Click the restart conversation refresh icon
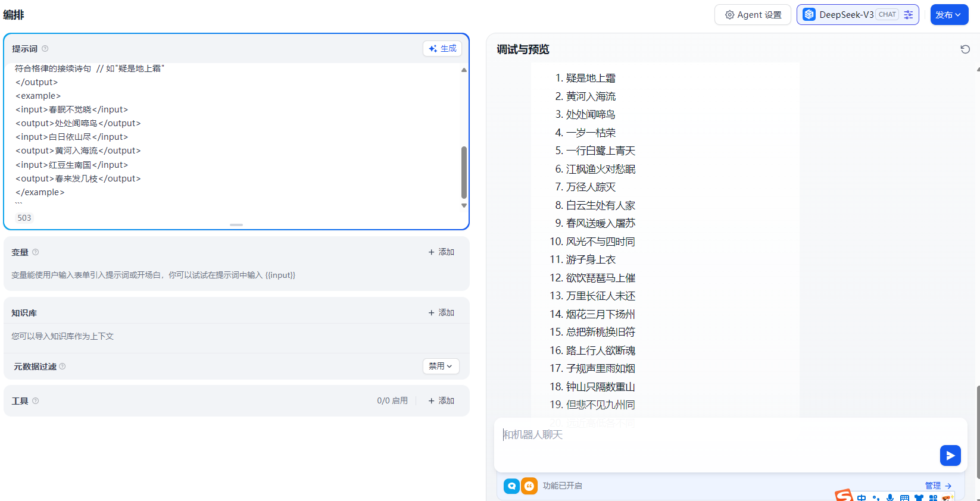Image resolution: width=980 pixels, height=501 pixels. coord(965,49)
